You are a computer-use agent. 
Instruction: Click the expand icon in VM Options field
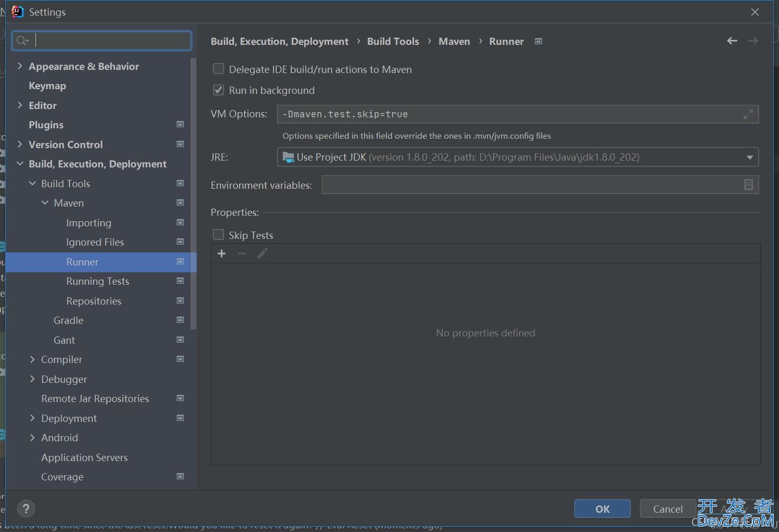(748, 114)
